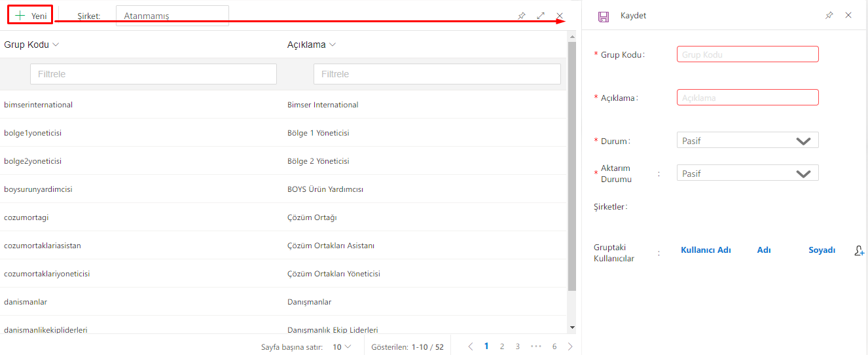Viewport: 868px width, 355px height.
Task: Go to page 2 of results
Action: coord(502,346)
